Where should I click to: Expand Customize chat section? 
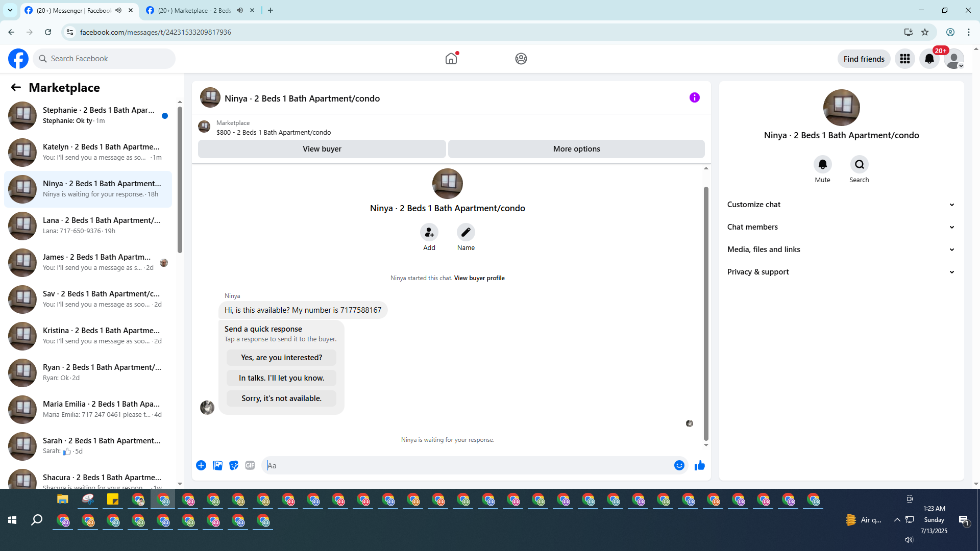point(841,205)
